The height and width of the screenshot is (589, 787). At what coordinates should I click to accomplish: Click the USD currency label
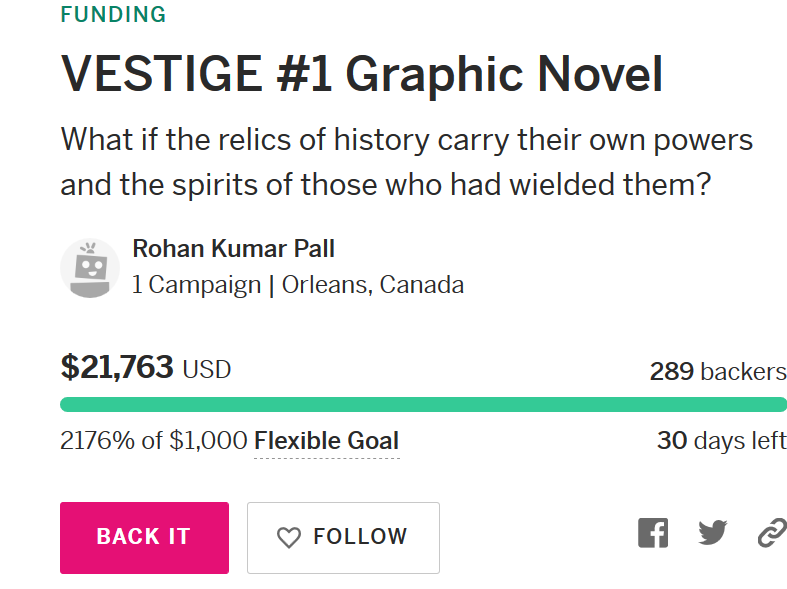pos(207,370)
